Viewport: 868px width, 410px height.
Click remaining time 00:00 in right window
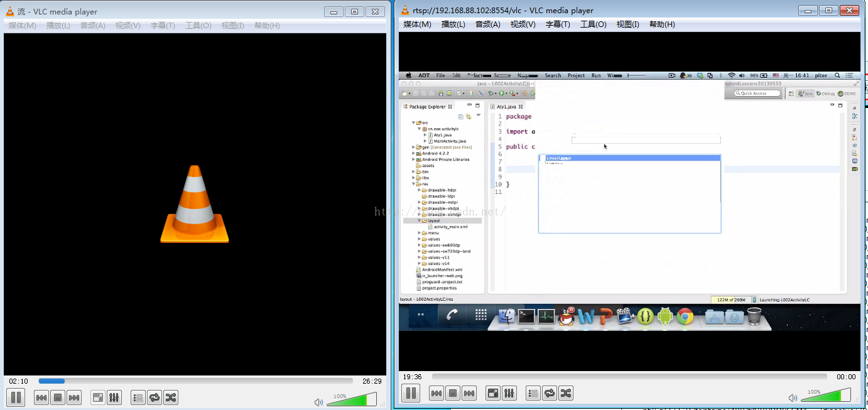(847, 377)
